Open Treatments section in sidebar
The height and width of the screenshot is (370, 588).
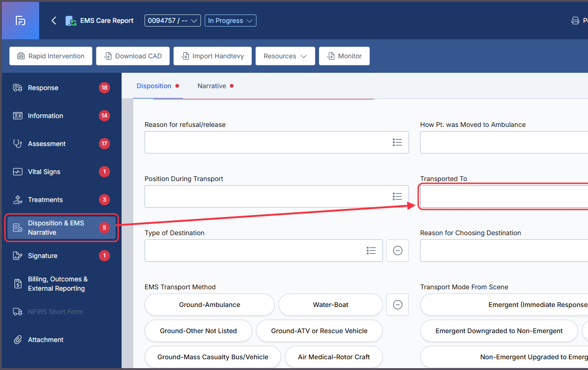click(x=62, y=200)
